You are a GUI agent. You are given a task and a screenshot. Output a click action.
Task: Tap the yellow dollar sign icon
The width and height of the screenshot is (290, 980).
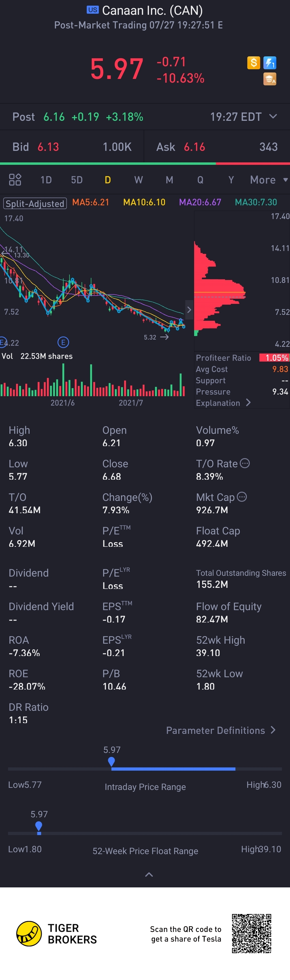click(253, 63)
